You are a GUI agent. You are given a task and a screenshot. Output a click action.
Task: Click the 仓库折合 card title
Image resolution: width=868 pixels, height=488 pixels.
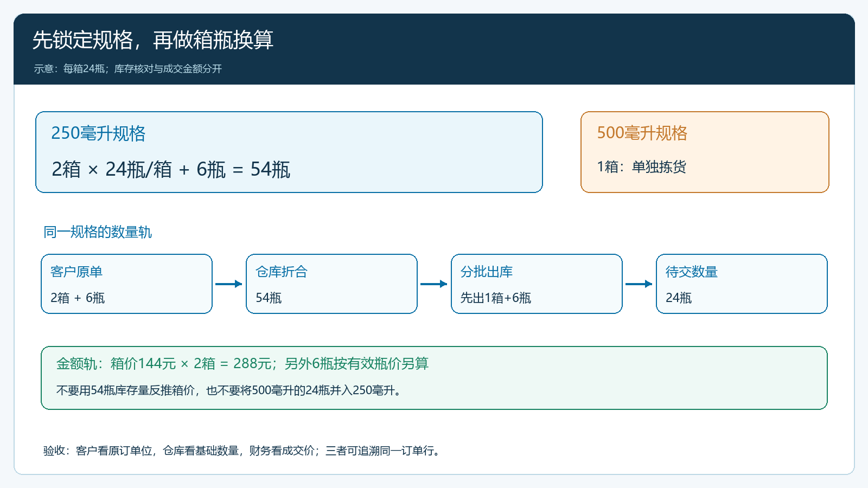[x=282, y=272]
